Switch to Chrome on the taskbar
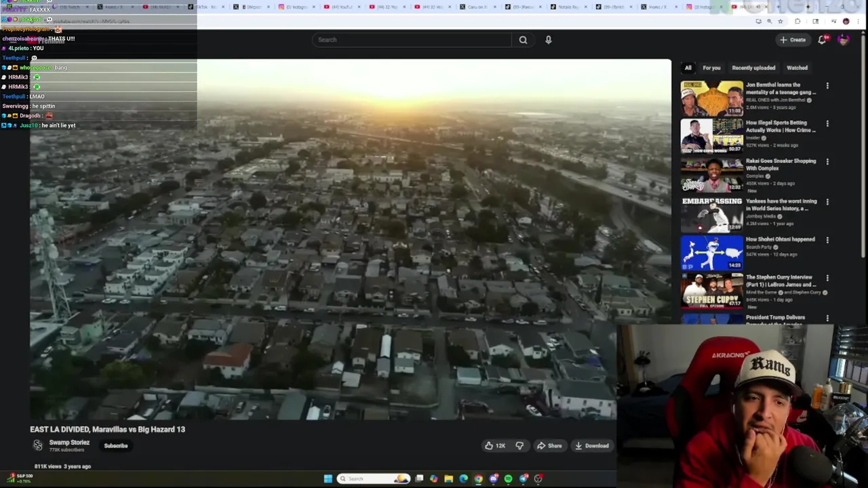The width and height of the screenshot is (868, 488). (x=478, y=479)
